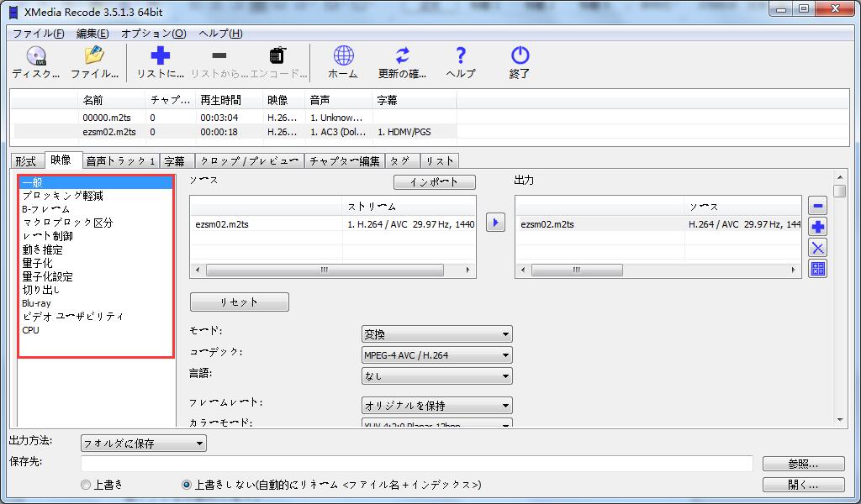Click the XMedia Recode title bar icon
861x504 pixels.
[13, 12]
